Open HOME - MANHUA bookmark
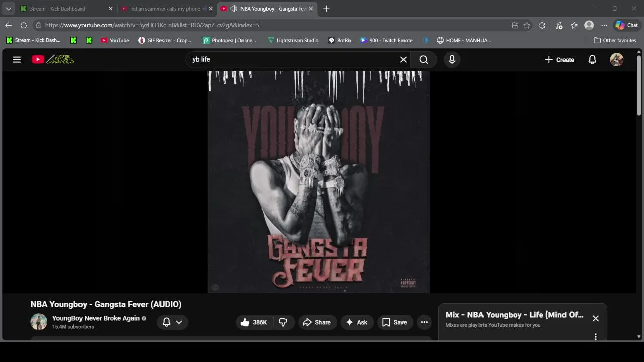644x362 pixels. [464, 40]
